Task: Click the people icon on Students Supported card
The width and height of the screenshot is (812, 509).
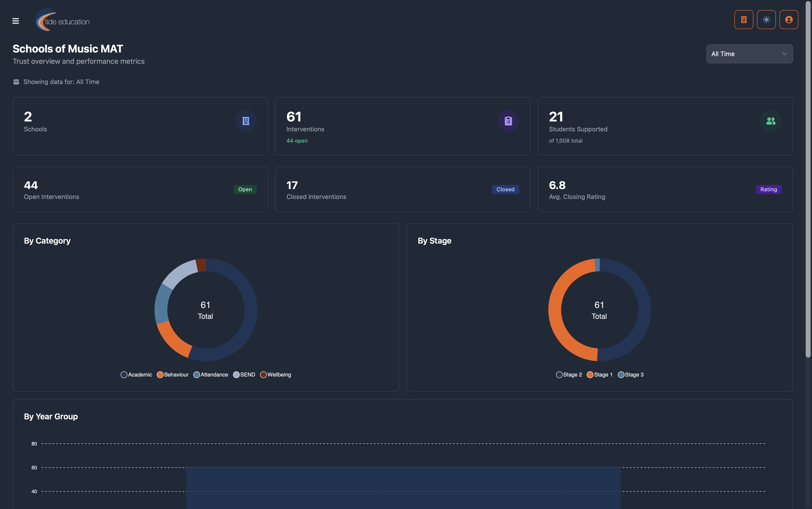Action: pyautogui.click(x=771, y=121)
